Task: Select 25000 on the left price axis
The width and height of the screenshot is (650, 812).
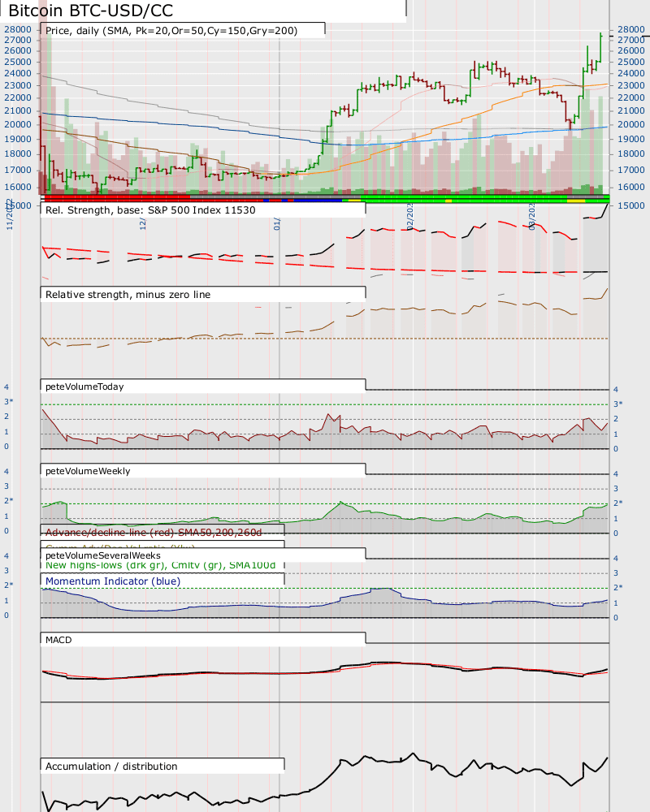Action: [x=18, y=62]
